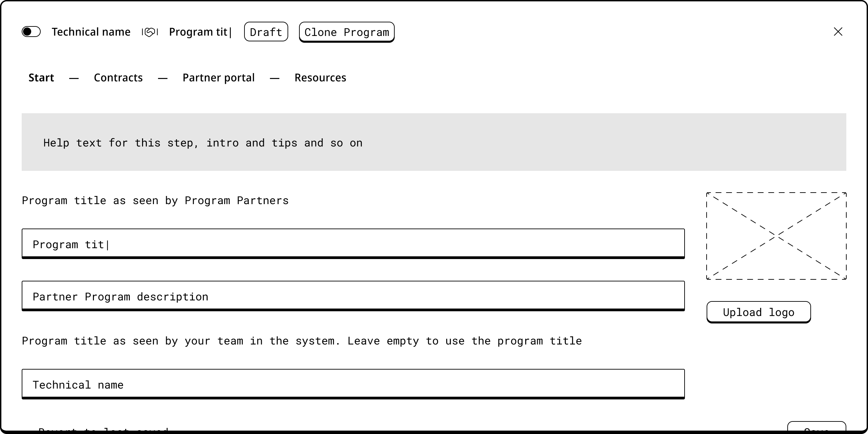Open the Partner portal step
Viewport: 868px width, 434px height.
click(x=218, y=78)
